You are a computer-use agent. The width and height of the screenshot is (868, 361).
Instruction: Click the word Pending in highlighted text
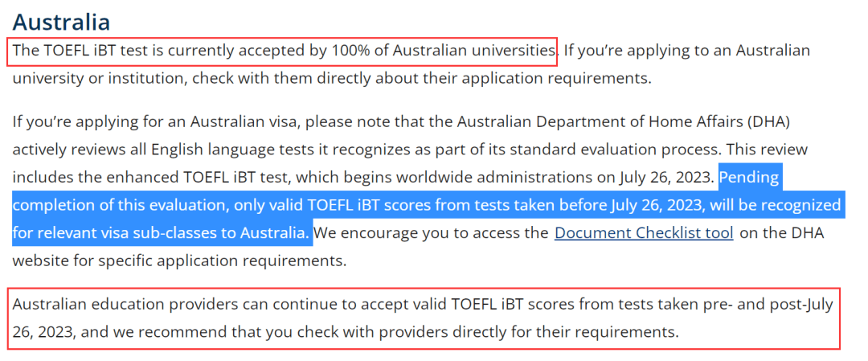click(748, 178)
